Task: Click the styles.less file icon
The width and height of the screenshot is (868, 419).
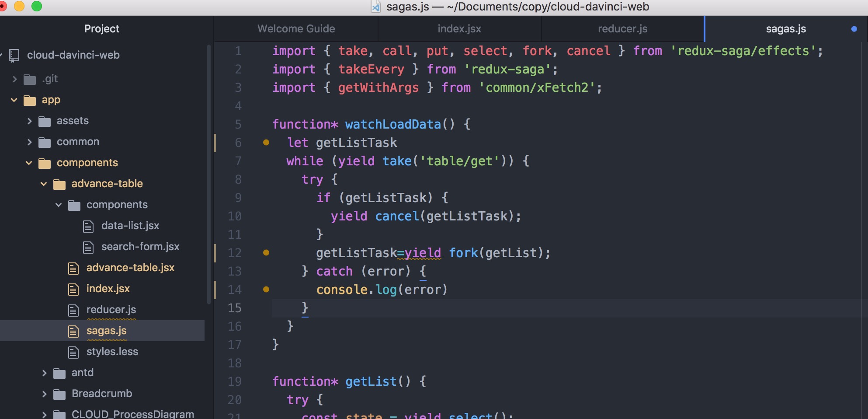Action: coord(73,352)
